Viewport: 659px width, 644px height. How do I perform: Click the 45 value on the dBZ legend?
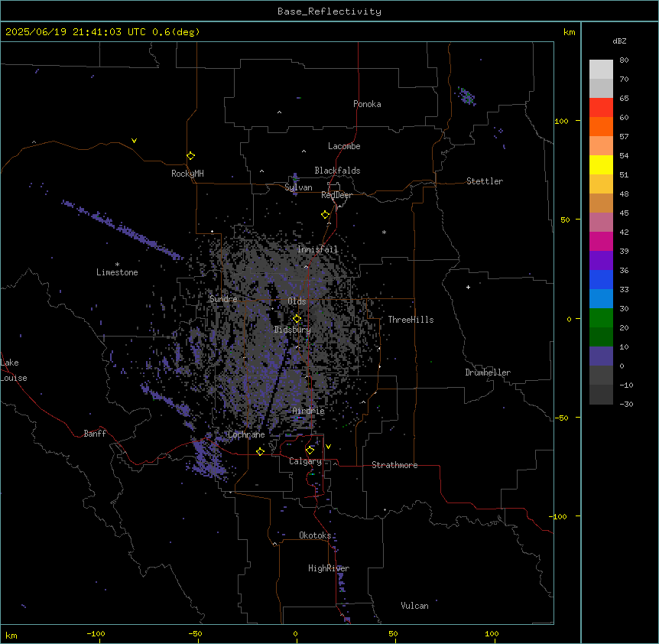pos(624,213)
